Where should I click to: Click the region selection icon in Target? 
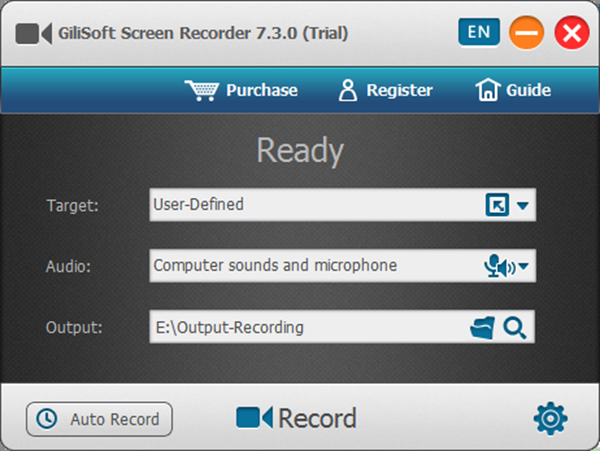(496, 206)
